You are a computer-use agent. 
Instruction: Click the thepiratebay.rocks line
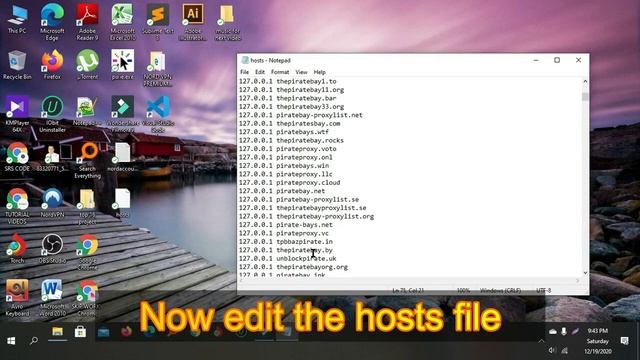[x=291, y=140]
